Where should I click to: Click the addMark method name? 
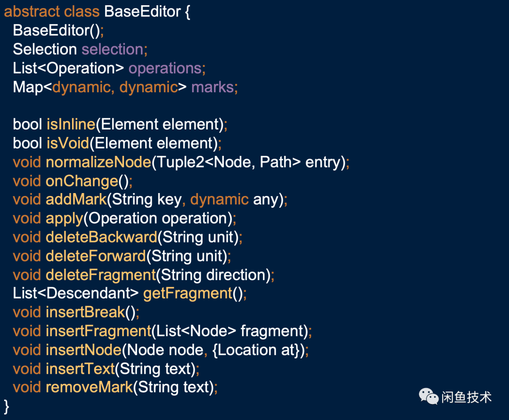(76, 199)
